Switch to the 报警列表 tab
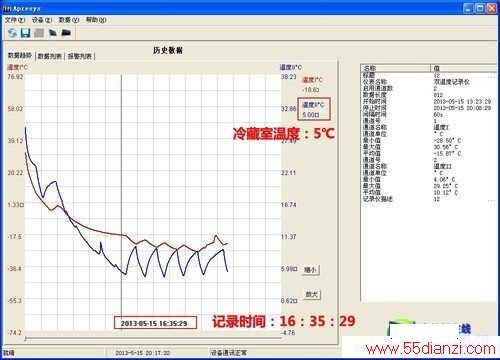Image resolution: width=500 pixels, height=360 pixels. point(80,56)
